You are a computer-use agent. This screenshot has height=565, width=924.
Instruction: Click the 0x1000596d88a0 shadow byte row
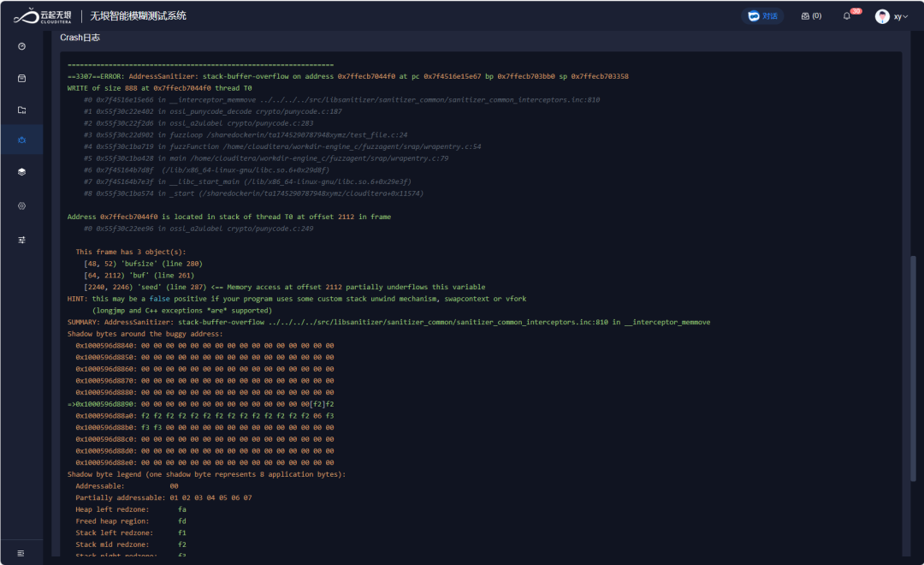pos(204,416)
